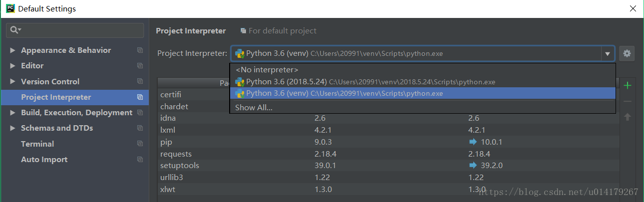
Task: Expand the Appearance & Behavior section
Action: pyautogui.click(x=12, y=50)
